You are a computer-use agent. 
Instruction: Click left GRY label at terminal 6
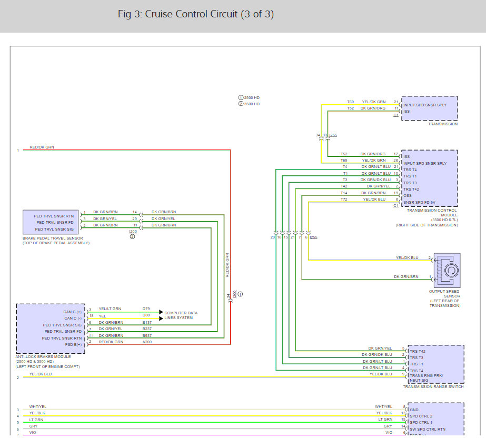pyautogui.click(x=33, y=426)
